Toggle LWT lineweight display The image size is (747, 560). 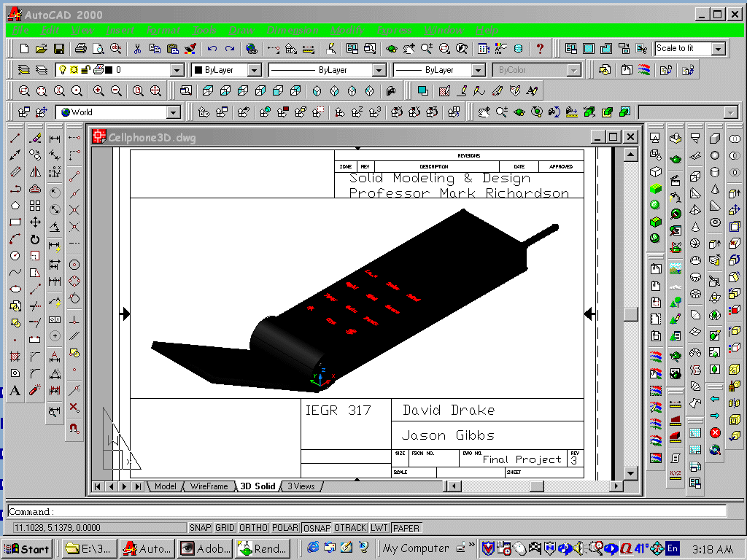379,528
